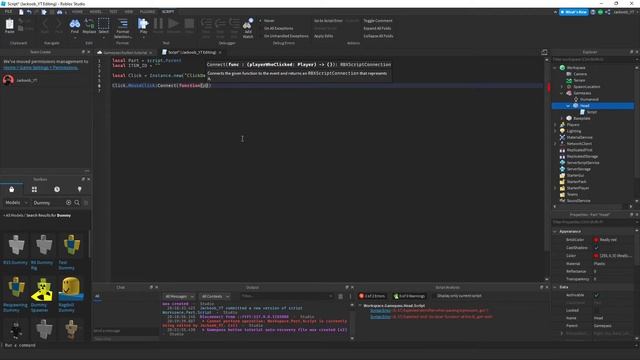
Task: Expand the Players node in Explorer
Action: tap(555, 124)
